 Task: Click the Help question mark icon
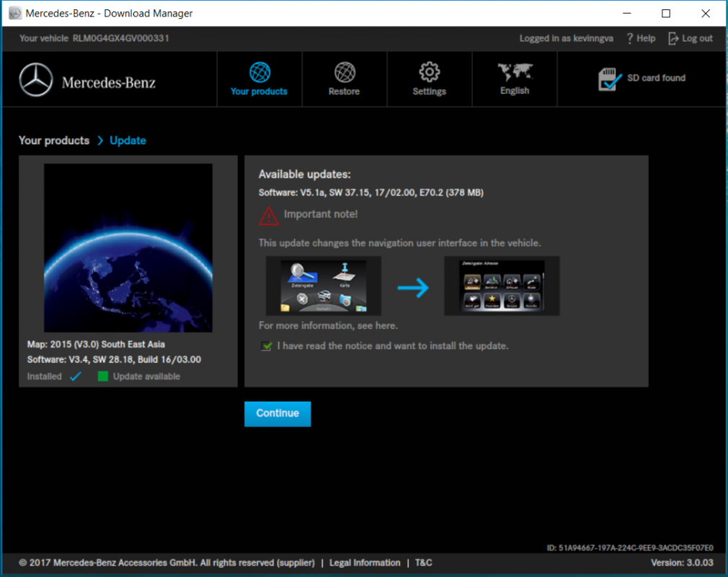click(x=629, y=38)
